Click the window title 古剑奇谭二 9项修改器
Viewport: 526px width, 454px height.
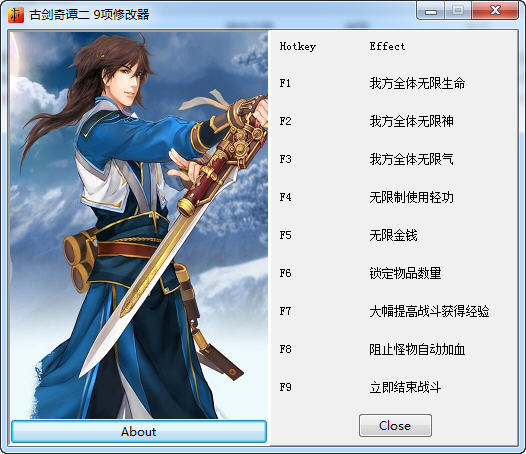(x=89, y=15)
